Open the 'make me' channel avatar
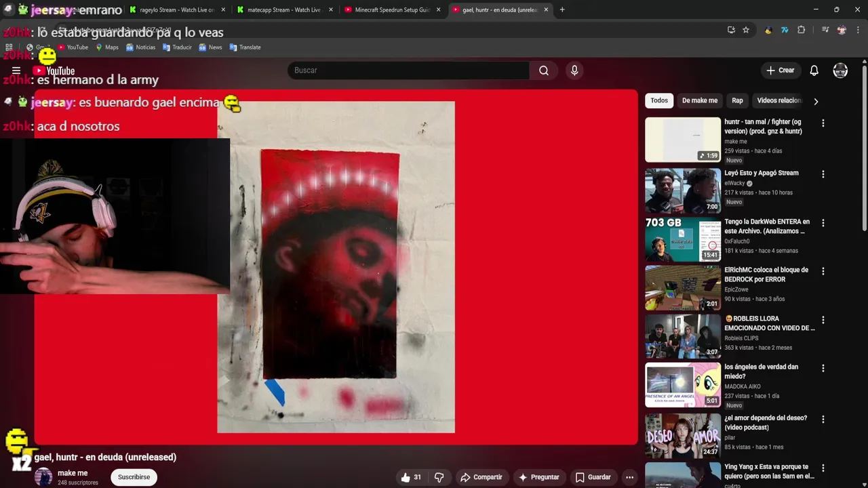 (x=43, y=477)
